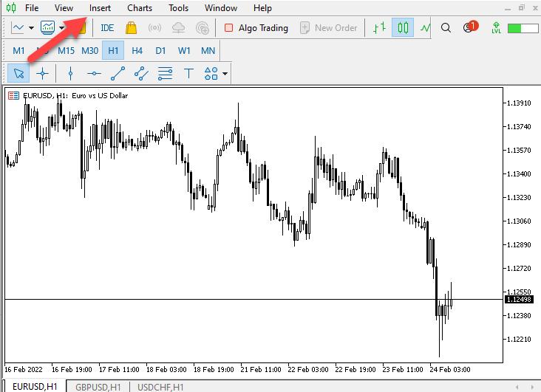
Task: Select the vertical line drawing tool
Action: click(70, 73)
